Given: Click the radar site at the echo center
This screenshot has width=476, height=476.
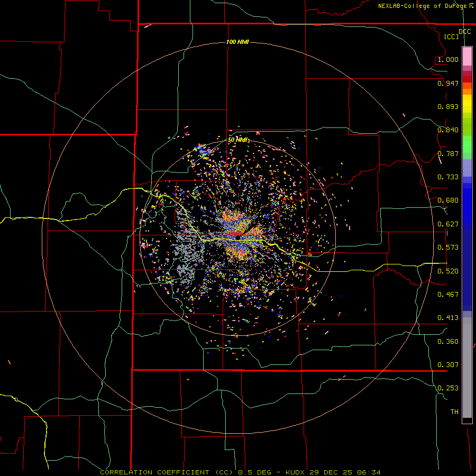Looking at the screenshot, I should (237, 237).
